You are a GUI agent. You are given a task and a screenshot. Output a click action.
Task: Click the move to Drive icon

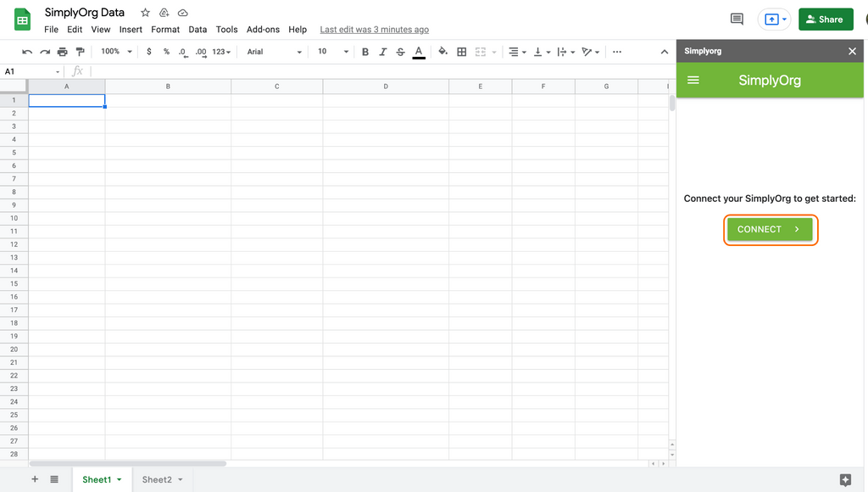[164, 12]
